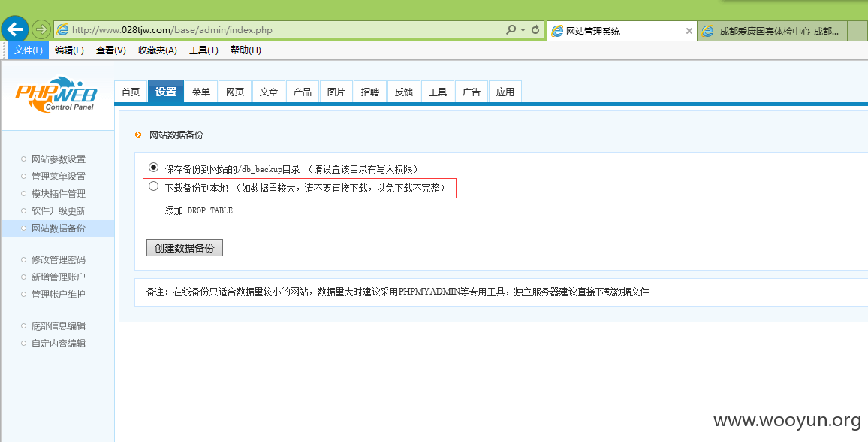This screenshot has height=442, width=868.
Task: Click the refresh icon in address bar
Action: click(x=535, y=29)
